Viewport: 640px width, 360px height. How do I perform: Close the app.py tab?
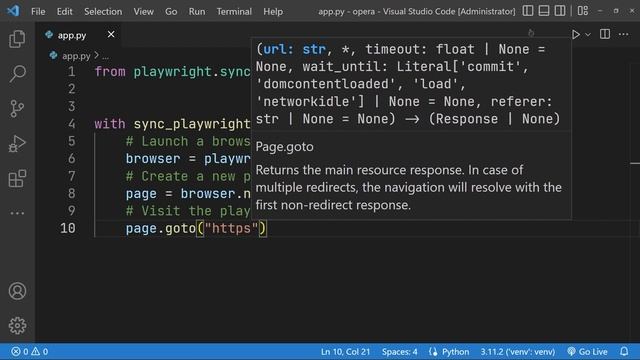click(x=111, y=35)
